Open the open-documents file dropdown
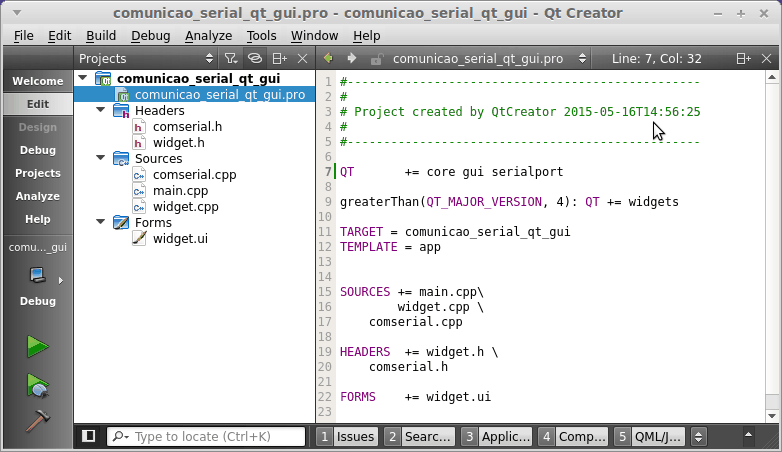The image size is (782, 452). pos(489,58)
